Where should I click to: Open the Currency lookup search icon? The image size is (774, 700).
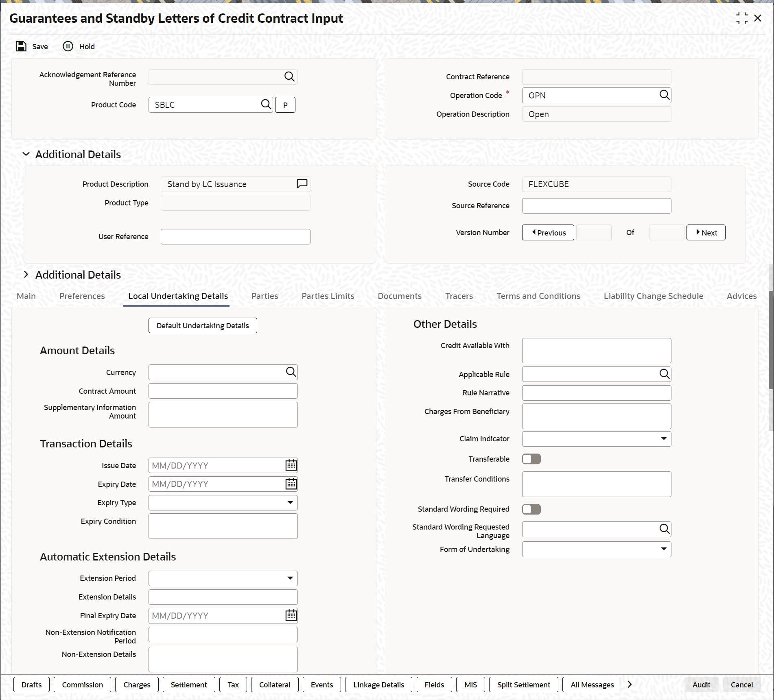tap(291, 372)
